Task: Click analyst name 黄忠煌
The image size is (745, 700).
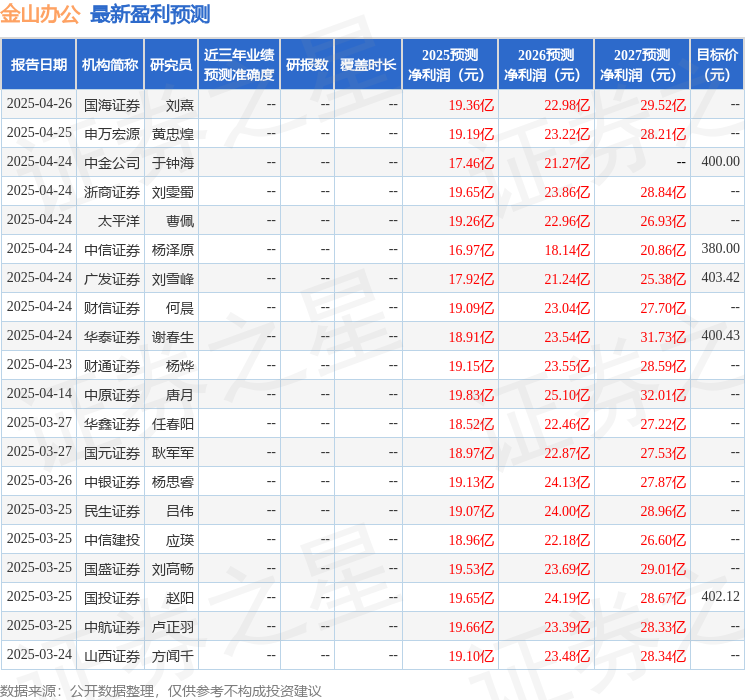Action: coord(172,134)
